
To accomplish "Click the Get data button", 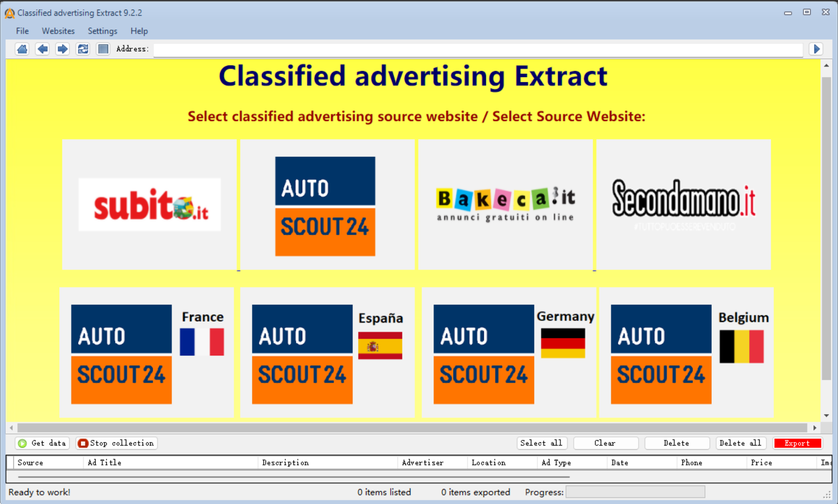I will [42, 443].
